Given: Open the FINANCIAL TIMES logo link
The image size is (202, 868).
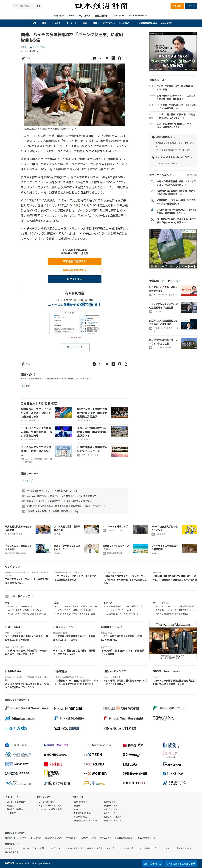Looking at the screenshot, I should tap(120, 729).
